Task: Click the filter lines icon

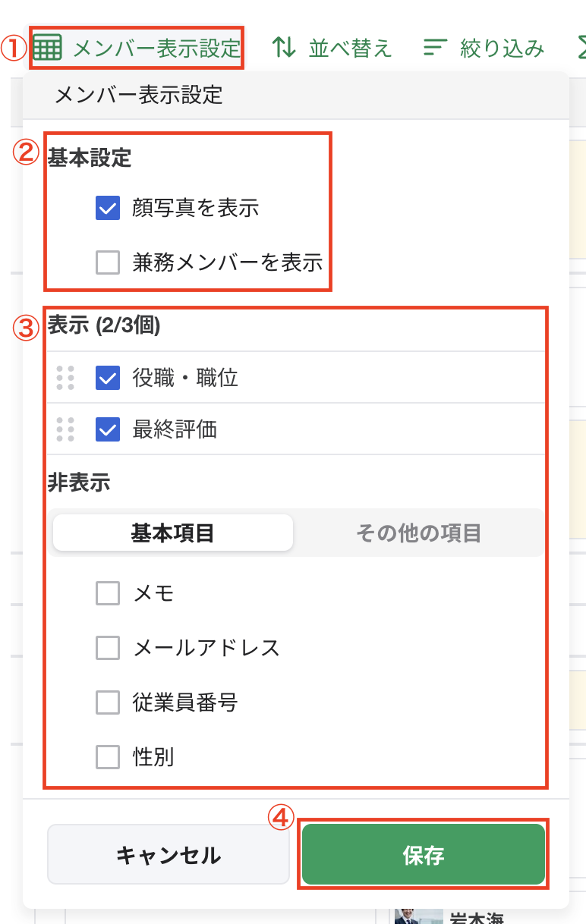Action: click(435, 47)
